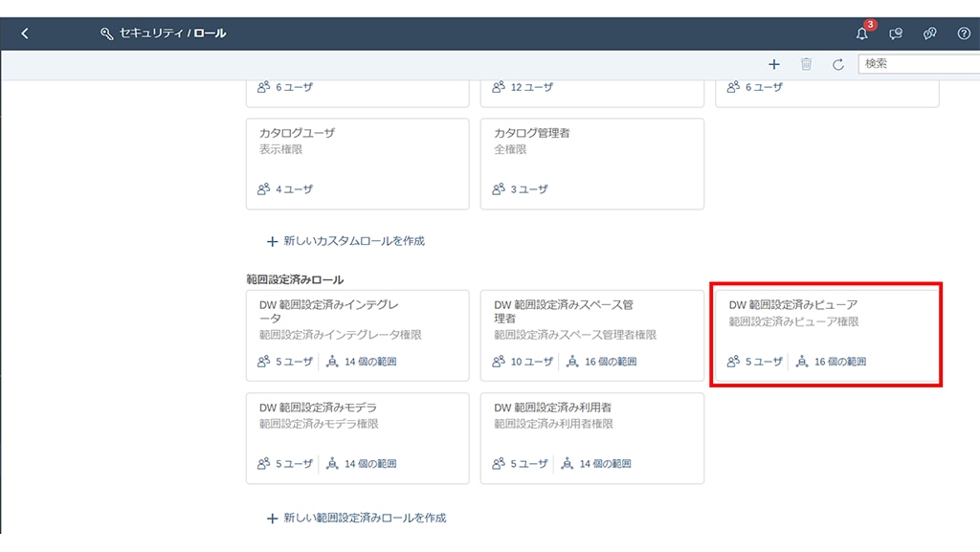Open DW 範囲設定済みモデラ role tile

pyautogui.click(x=357, y=437)
